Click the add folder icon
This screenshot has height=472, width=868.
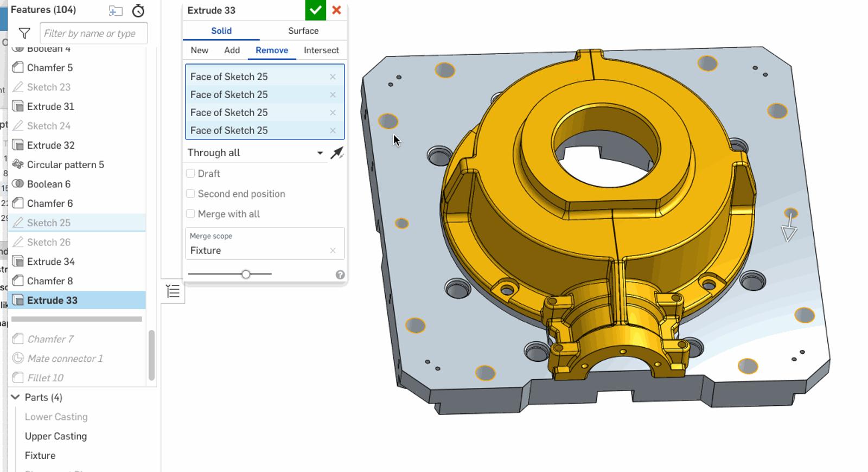point(116,10)
